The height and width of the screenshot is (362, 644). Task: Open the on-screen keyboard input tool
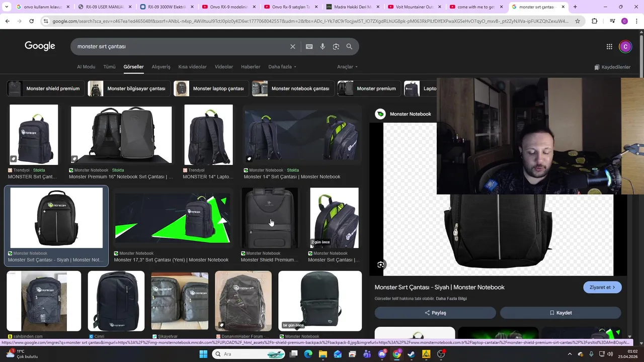(x=309, y=46)
